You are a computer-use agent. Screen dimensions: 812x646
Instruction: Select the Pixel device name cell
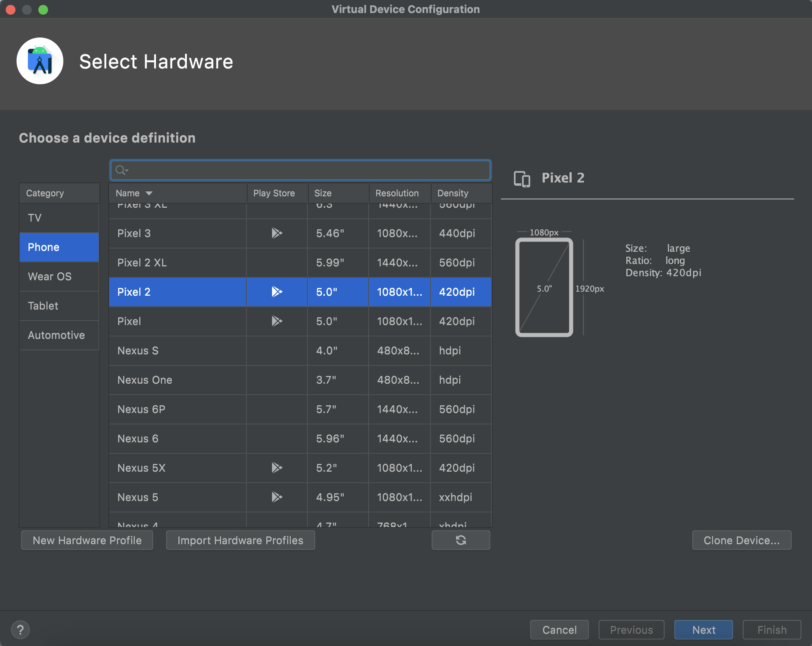coord(178,321)
